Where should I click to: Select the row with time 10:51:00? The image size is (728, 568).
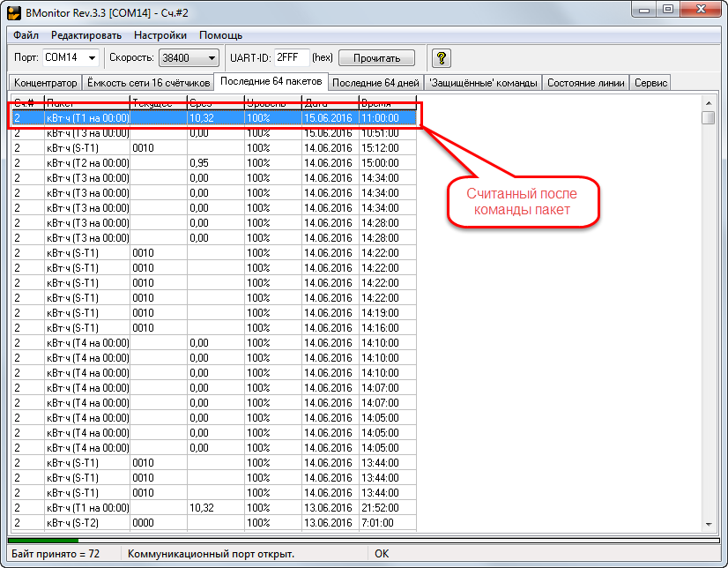point(213,133)
